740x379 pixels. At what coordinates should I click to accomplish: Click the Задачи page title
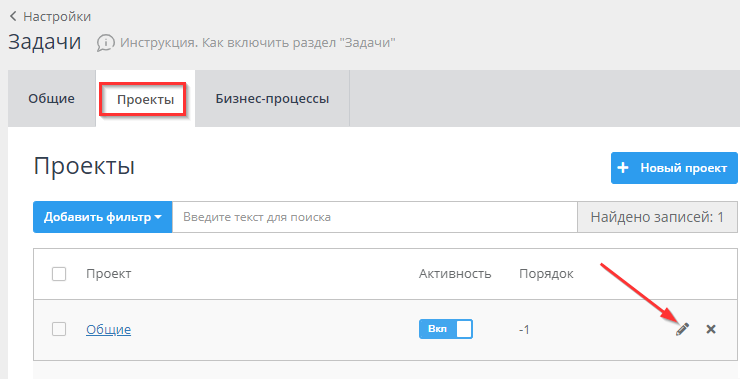pyautogui.click(x=45, y=42)
